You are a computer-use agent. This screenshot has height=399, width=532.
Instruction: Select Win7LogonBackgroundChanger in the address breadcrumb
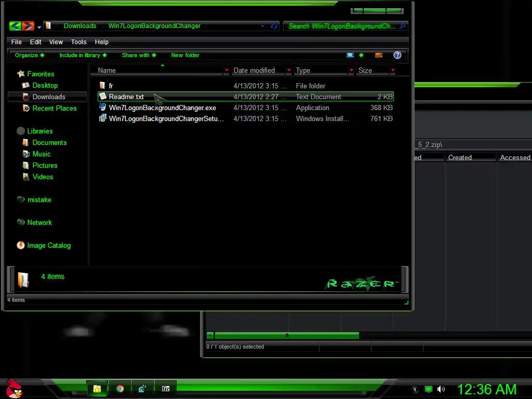click(x=154, y=26)
